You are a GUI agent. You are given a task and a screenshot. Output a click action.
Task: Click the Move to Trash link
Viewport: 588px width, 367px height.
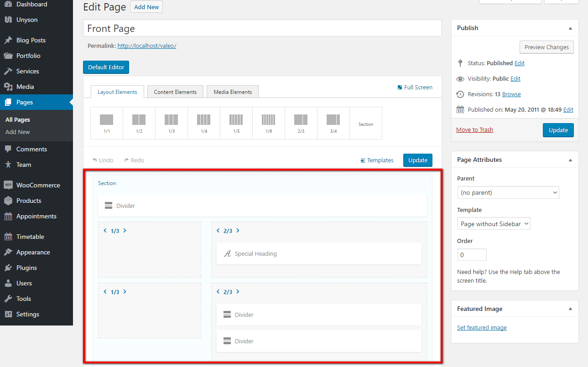(474, 130)
